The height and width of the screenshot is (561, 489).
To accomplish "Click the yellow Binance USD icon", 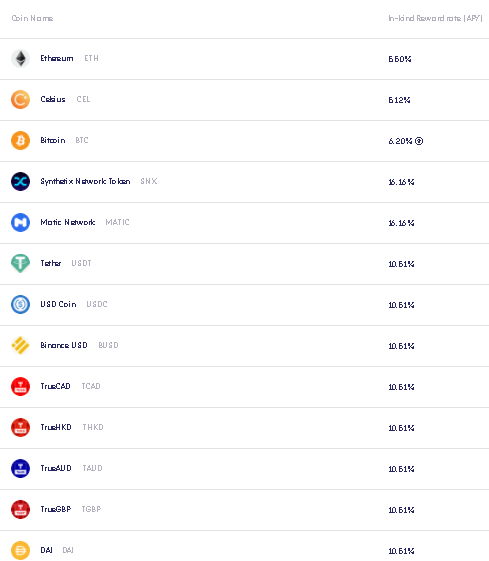I will click(x=20, y=345).
